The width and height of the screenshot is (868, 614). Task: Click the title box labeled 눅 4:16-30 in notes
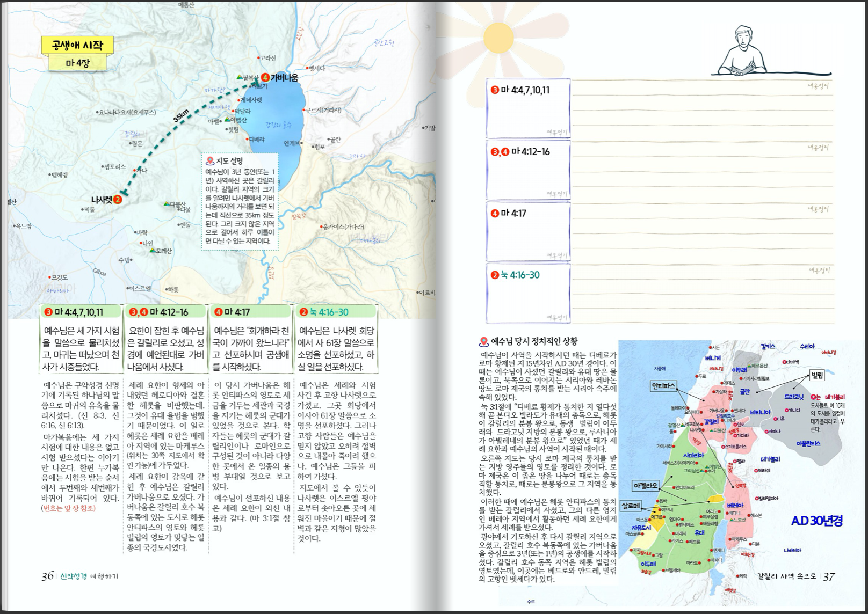(x=528, y=293)
